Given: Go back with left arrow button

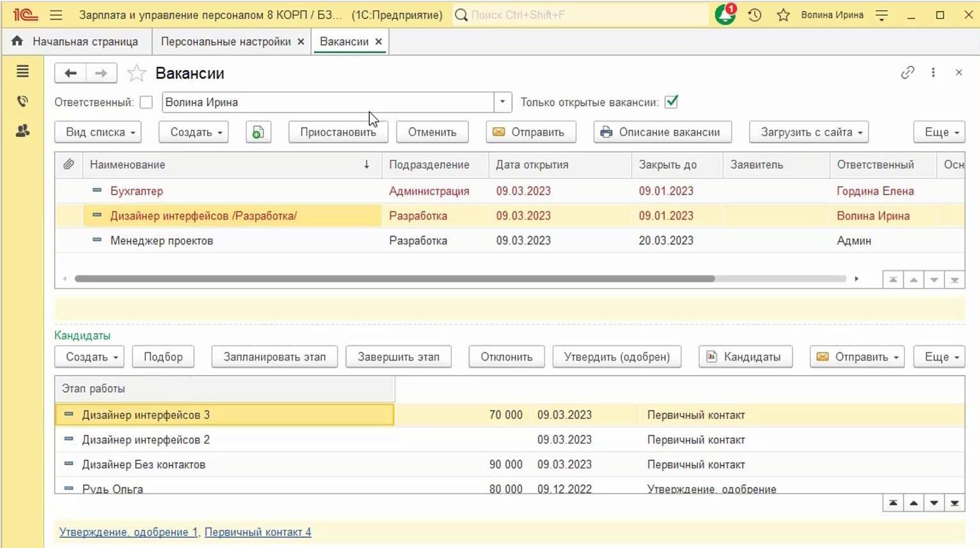Looking at the screenshot, I should (x=70, y=73).
